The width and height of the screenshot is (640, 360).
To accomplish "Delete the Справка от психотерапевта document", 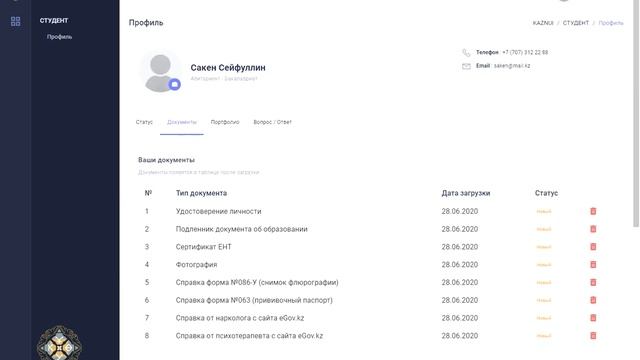I will point(593,336).
